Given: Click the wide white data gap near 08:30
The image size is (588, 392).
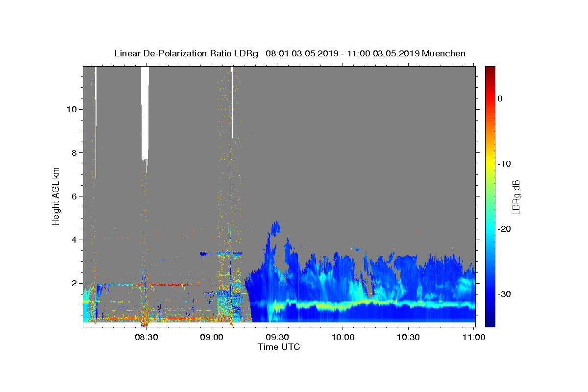Looking at the screenshot, I should 145,113.
